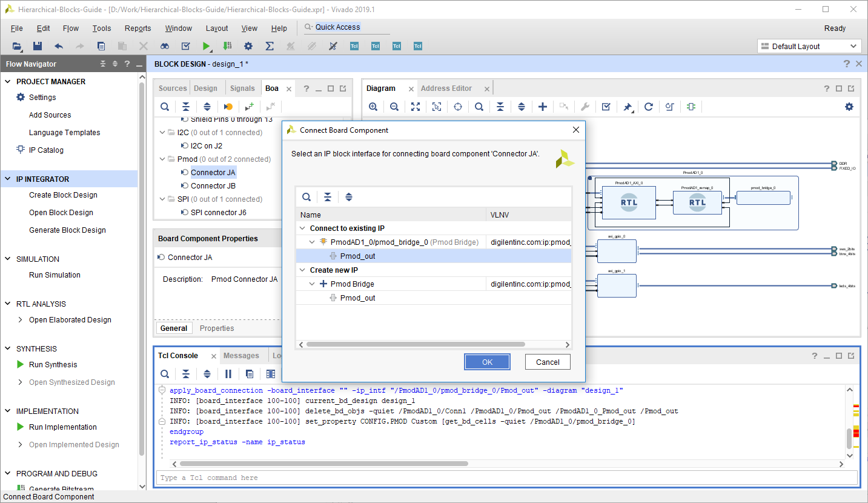Select SPI connector J6 in Board panel
The width and height of the screenshot is (868, 503).
219,213
